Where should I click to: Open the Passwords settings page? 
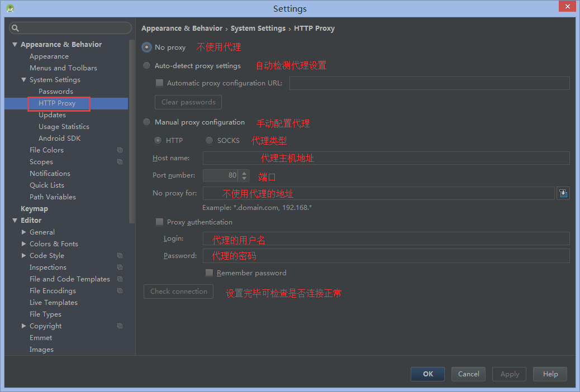point(56,92)
